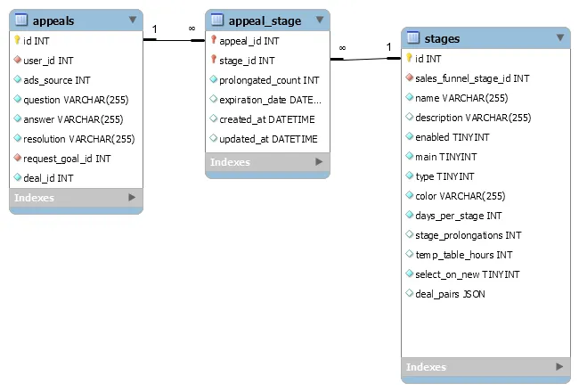Click primary key icon of stages id
The image size is (579, 392).
[409, 58]
